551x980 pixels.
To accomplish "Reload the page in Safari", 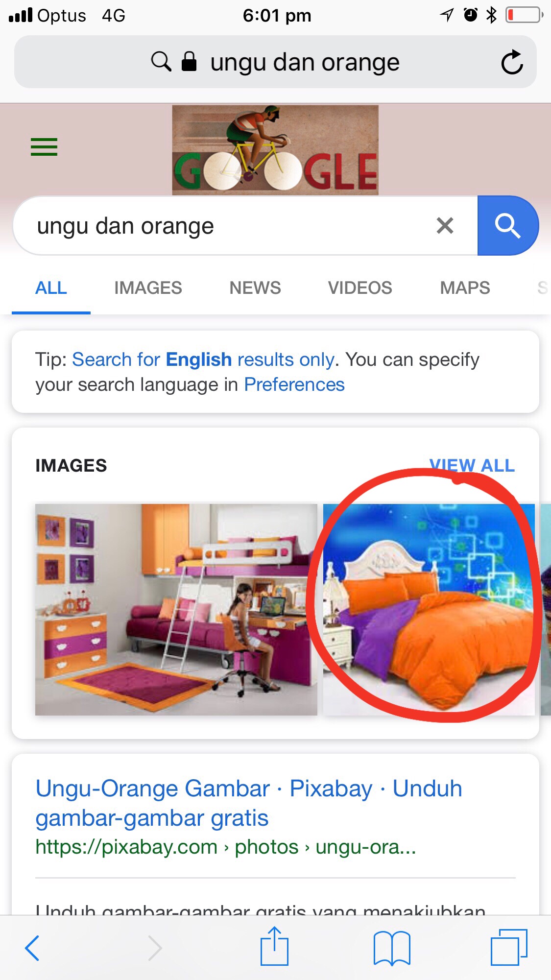I will [512, 62].
